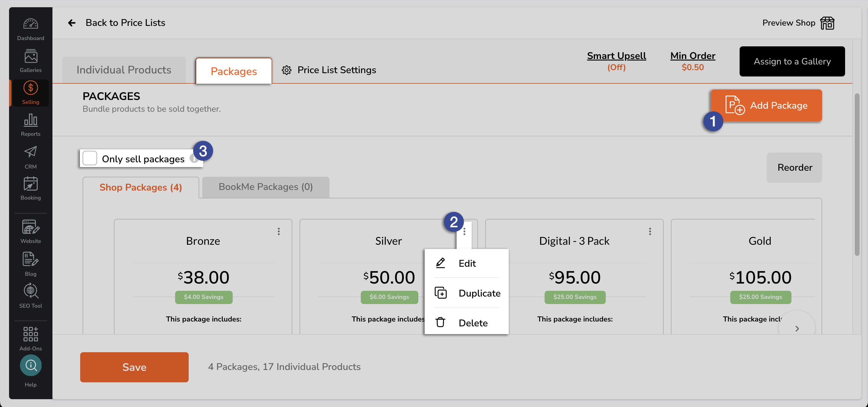Open the Bronze package options menu
Viewport: 868px width, 407px height.
tap(279, 231)
